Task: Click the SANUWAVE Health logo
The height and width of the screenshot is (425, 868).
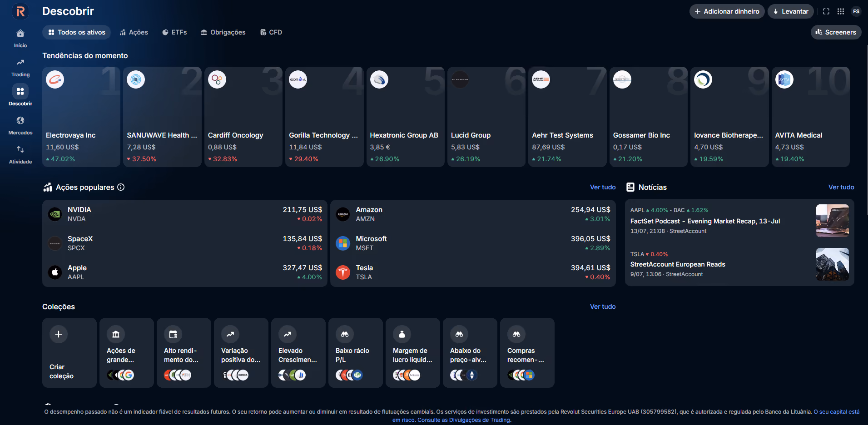Action: click(136, 79)
